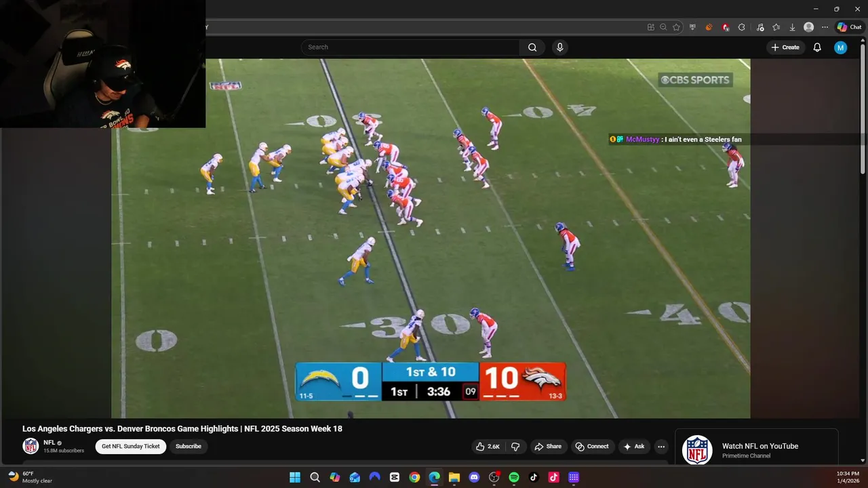This screenshot has width=868, height=488.
Task: Open browser apps grid icon in address bar
Action: click(651, 27)
